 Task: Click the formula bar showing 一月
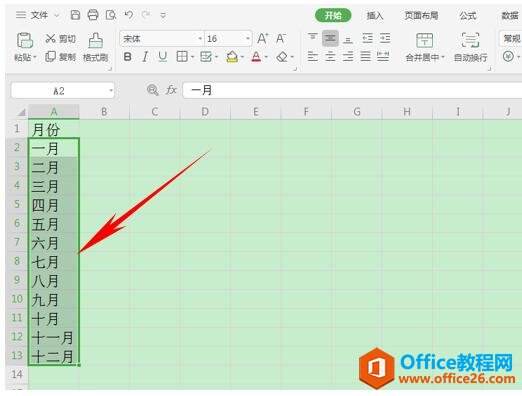pos(352,90)
